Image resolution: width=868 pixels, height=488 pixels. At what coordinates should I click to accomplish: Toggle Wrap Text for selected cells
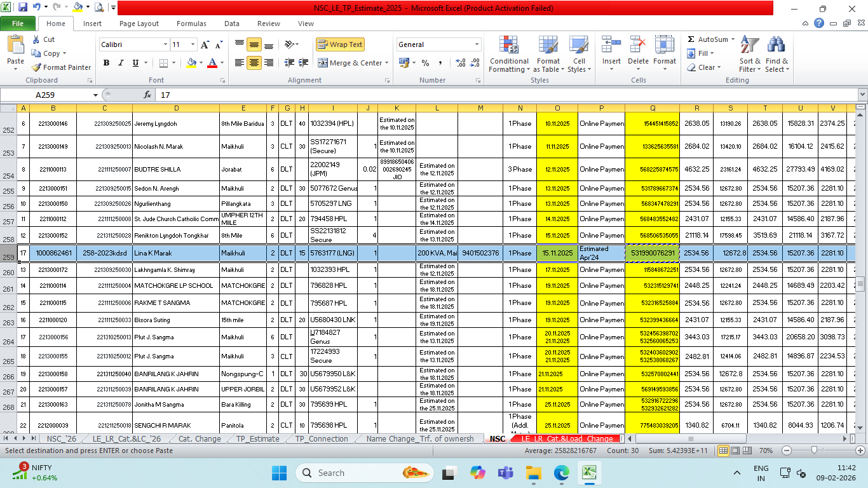pos(340,44)
